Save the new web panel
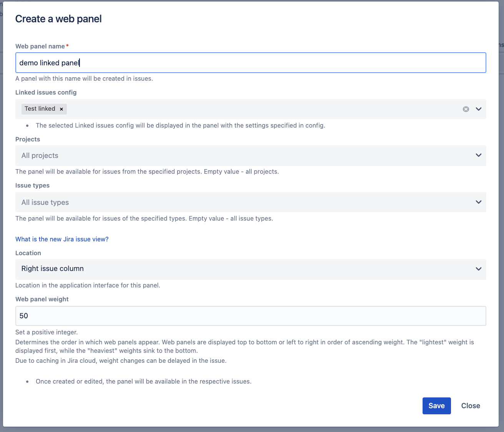The image size is (504, 432). pos(436,406)
